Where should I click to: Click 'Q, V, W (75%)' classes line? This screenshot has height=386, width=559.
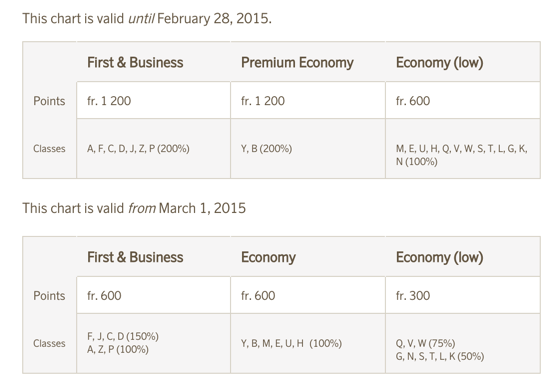[425, 343]
